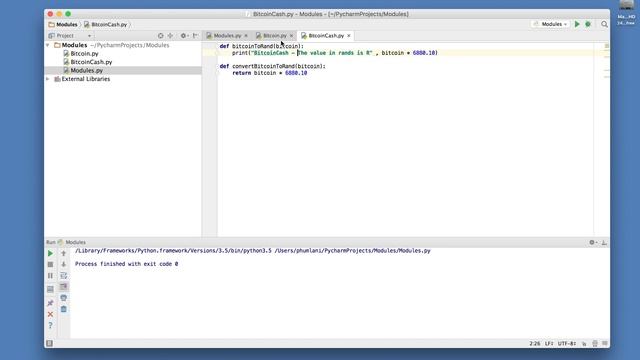
Task: Toggle tool window buttons in status bar corner
Action: coord(49,343)
